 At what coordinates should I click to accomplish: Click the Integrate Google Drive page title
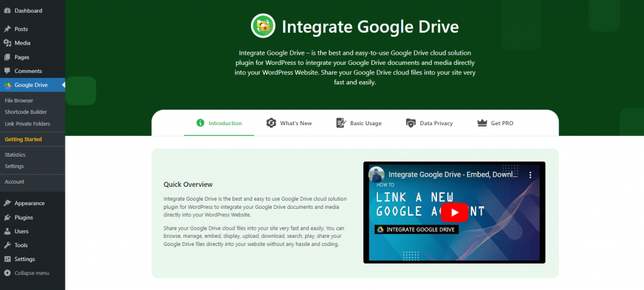[370, 26]
